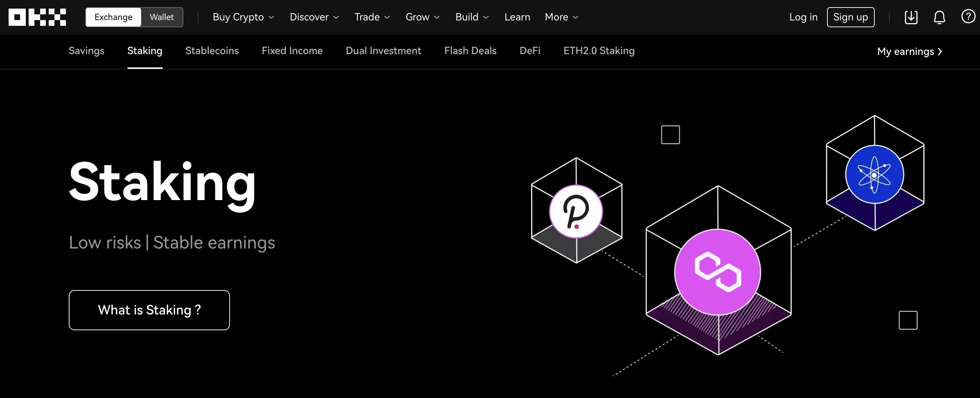Switch to Exchange mode
980x398 pixels.
coord(114,17)
